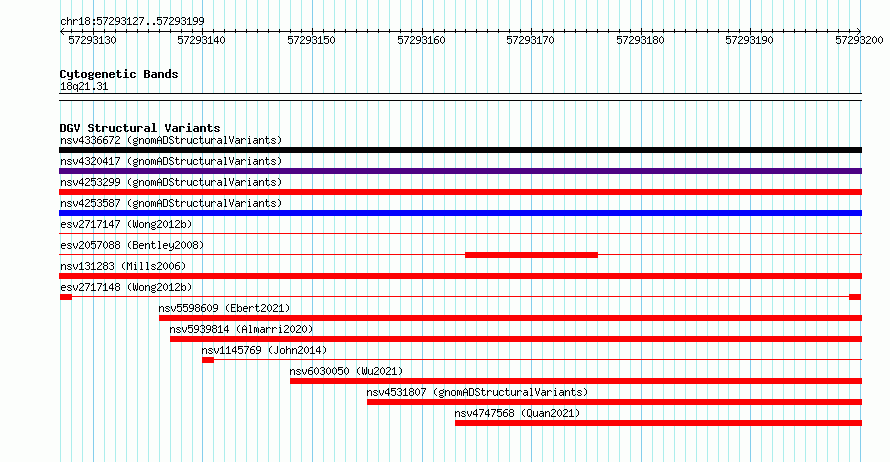The height and width of the screenshot is (462, 890).
Task: Open nsv1145769 (John2014) label
Action: 265,350
